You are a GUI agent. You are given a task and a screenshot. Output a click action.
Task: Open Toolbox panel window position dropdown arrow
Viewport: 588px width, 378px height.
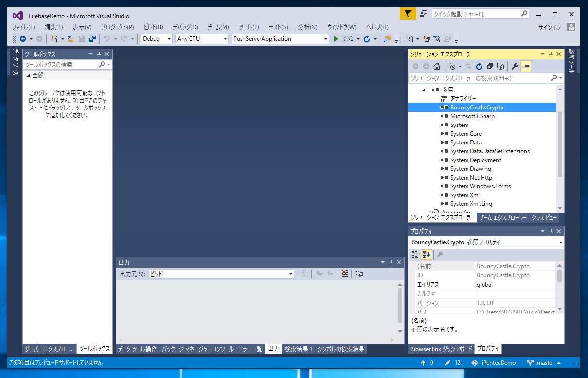[91, 54]
